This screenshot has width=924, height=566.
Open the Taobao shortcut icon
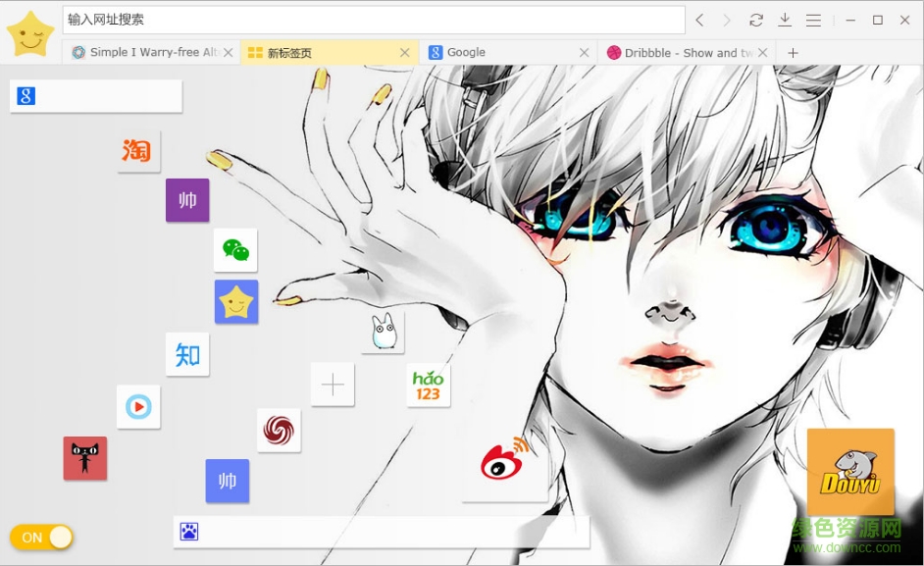point(138,152)
